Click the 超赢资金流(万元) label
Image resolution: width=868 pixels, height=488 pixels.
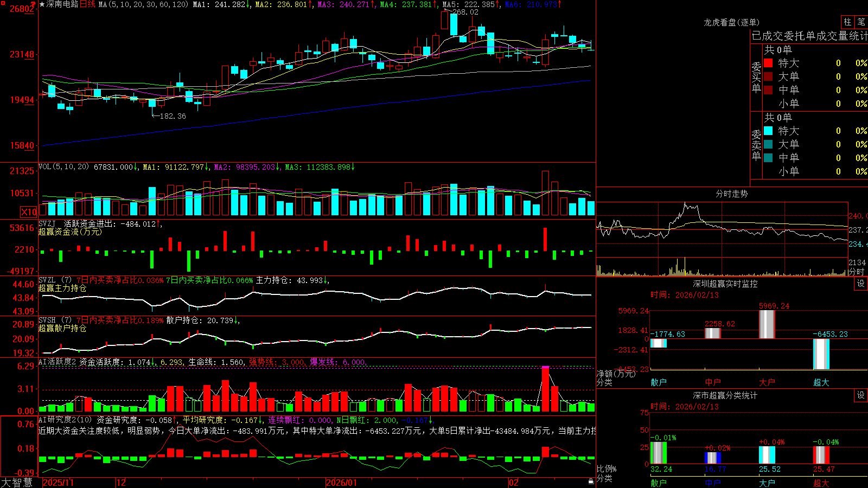(x=70, y=232)
